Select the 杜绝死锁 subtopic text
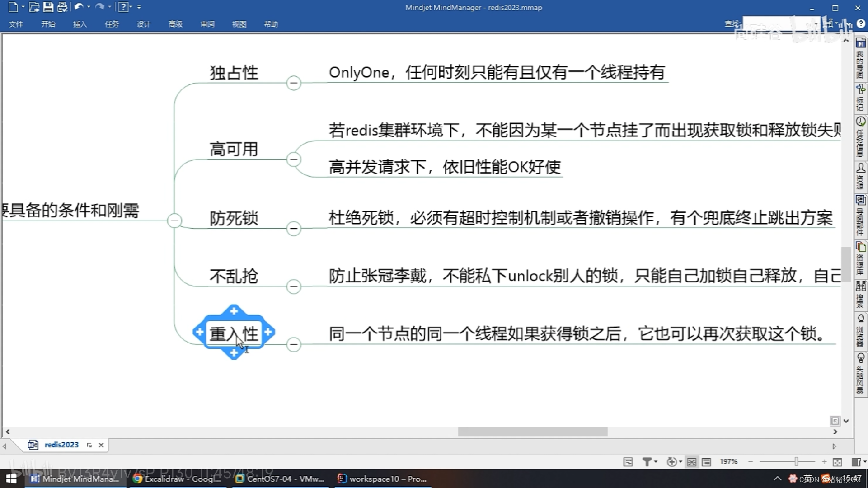Screen dimensions: 868x488 [581, 218]
